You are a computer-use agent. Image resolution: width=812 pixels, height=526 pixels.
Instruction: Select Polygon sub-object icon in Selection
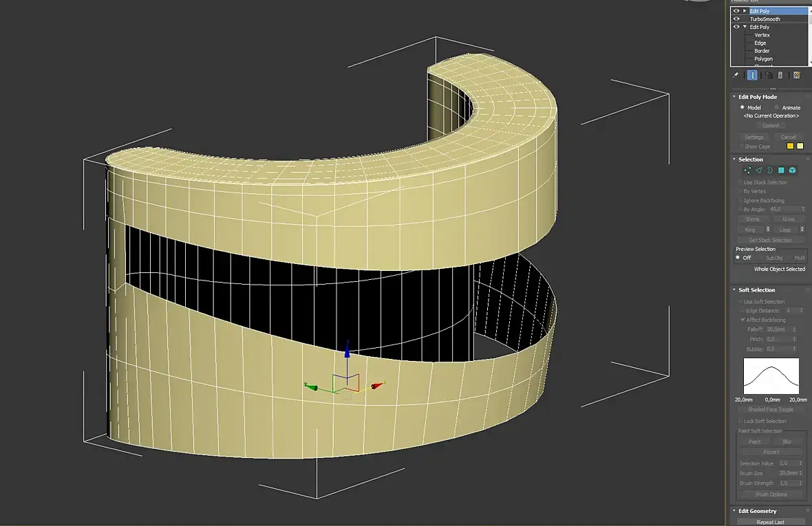click(x=781, y=170)
